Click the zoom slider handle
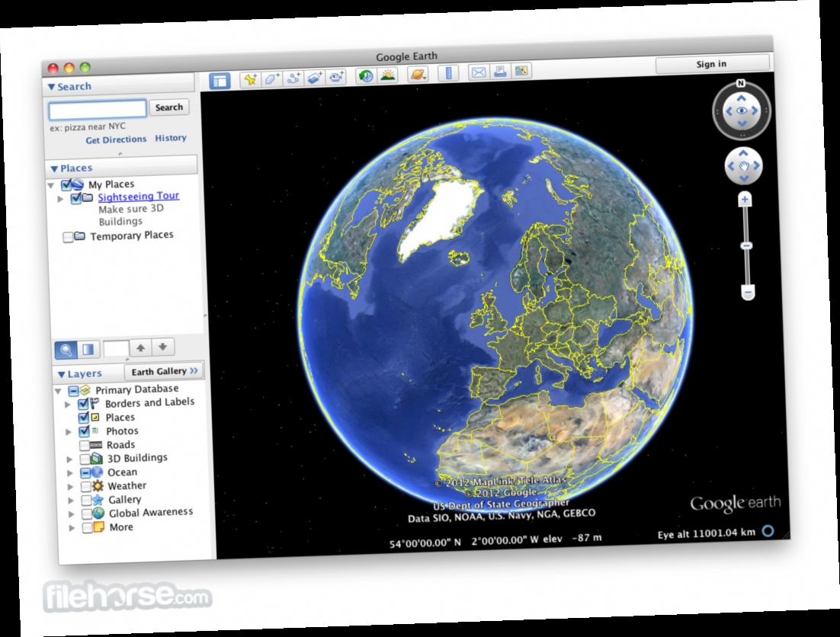The width and height of the screenshot is (840, 637). click(746, 245)
